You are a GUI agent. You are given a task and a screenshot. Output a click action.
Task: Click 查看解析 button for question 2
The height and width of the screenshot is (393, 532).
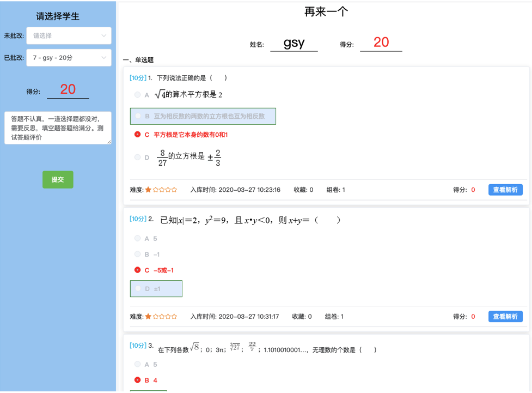[x=505, y=317]
